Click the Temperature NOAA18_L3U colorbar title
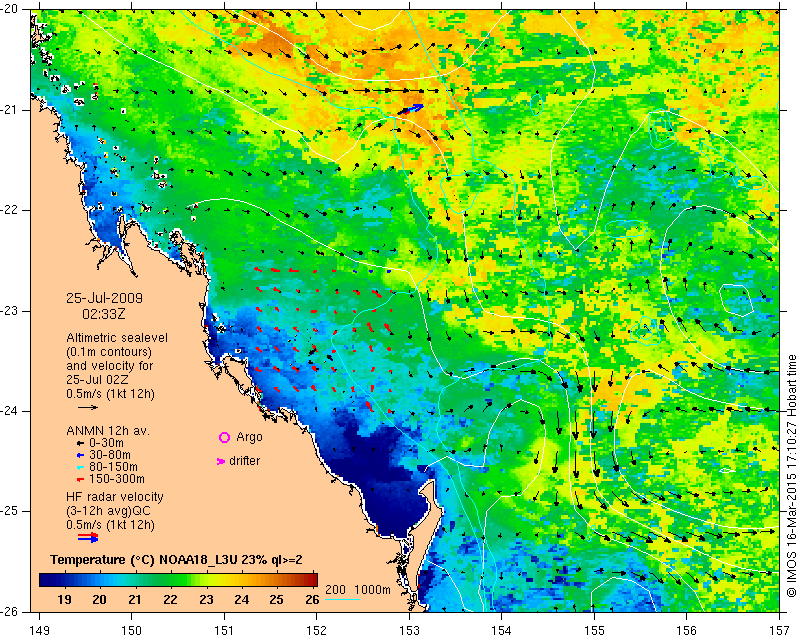 click(x=176, y=560)
